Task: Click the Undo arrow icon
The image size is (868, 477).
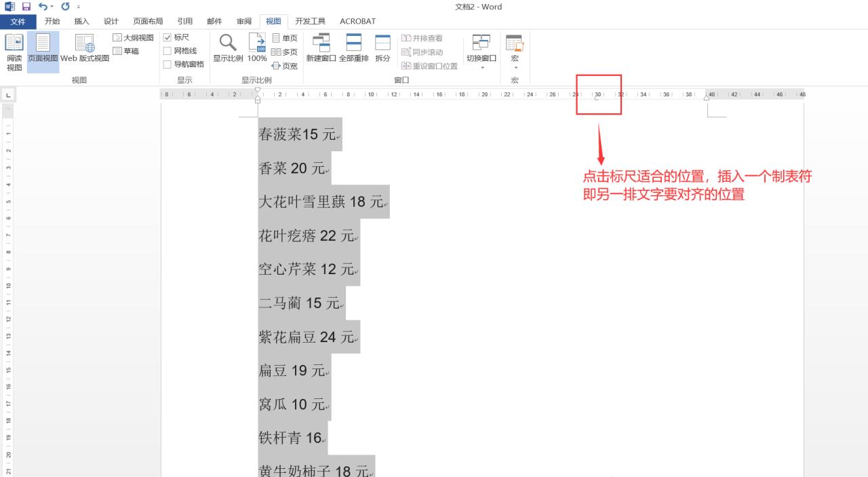Action: point(43,7)
